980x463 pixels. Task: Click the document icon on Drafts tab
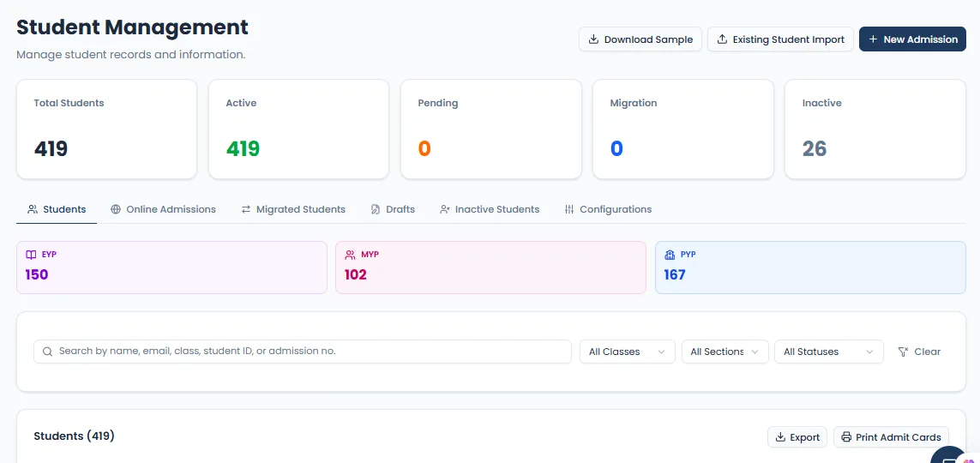coord(375,209)
